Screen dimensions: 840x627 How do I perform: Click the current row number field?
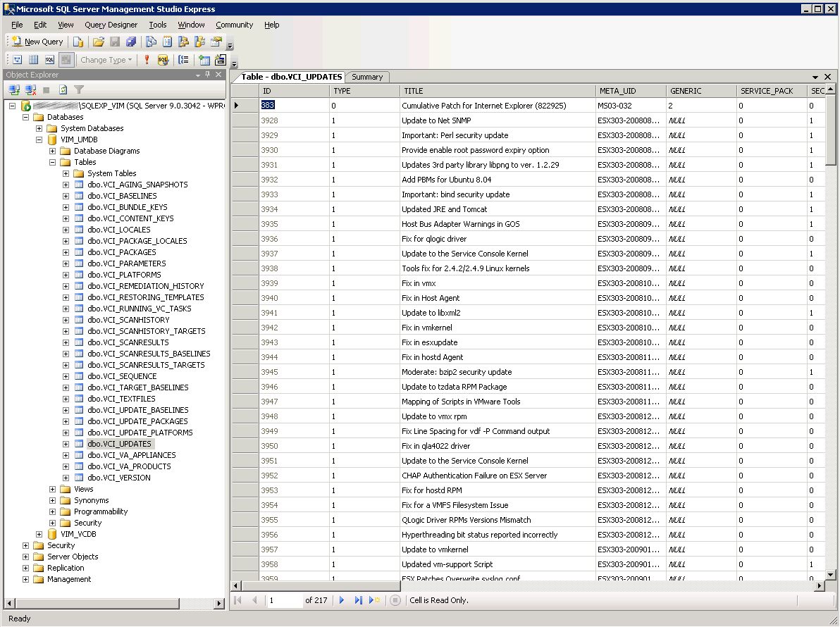pos(284,600)
